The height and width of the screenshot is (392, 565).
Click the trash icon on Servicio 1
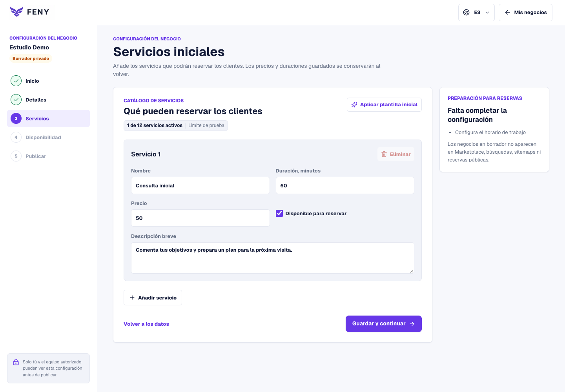pos(384,154)
